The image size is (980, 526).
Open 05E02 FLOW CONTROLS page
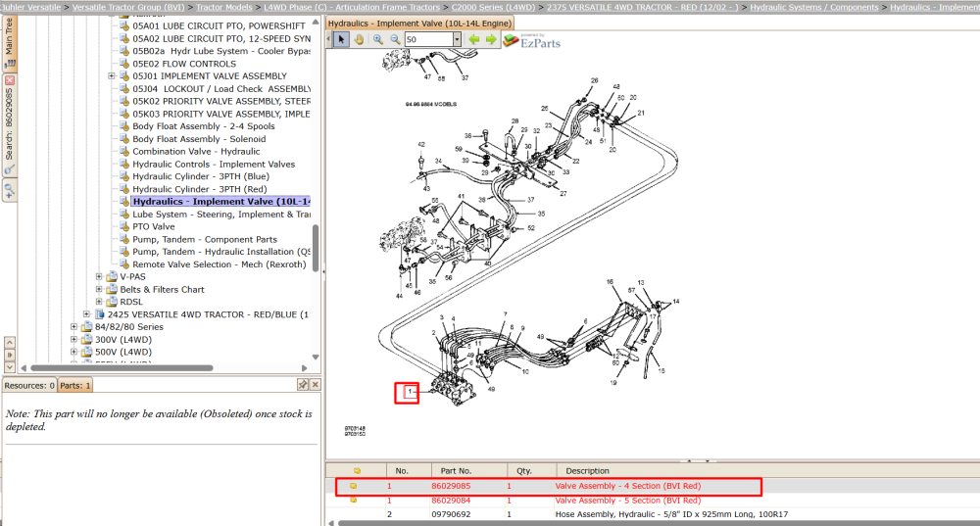pyautogui.click(x=184, y=64)
